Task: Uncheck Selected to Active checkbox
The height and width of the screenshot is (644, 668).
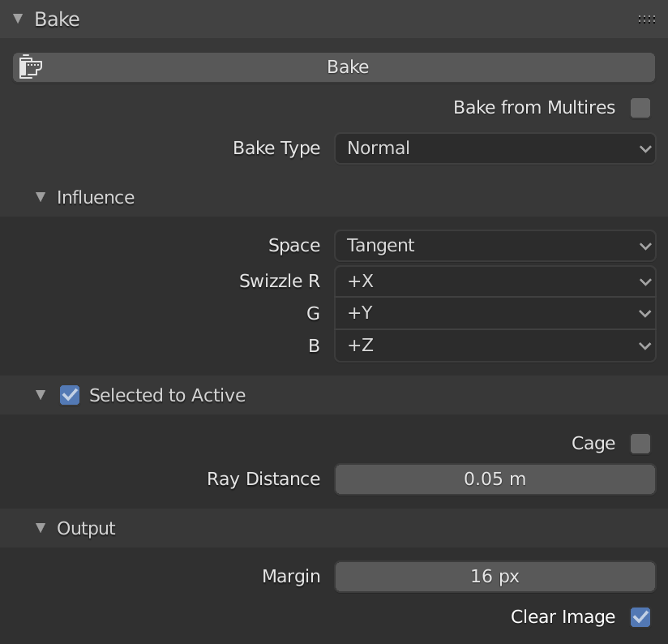Action: pyautogui.click(x=70, y=395)
